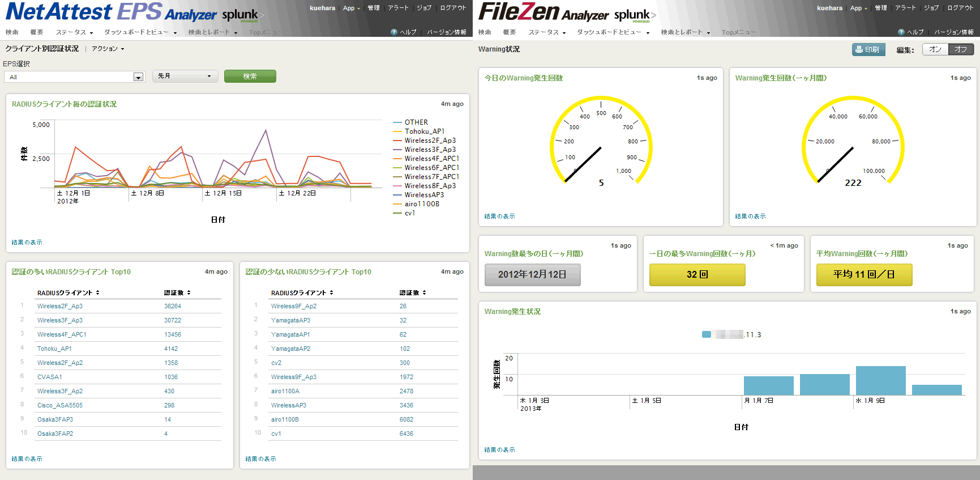This screenshot has width=980, height=480.
Task: Click 結果の表示 under monthly Warning gauge
Action: click(x=751, y=216)
